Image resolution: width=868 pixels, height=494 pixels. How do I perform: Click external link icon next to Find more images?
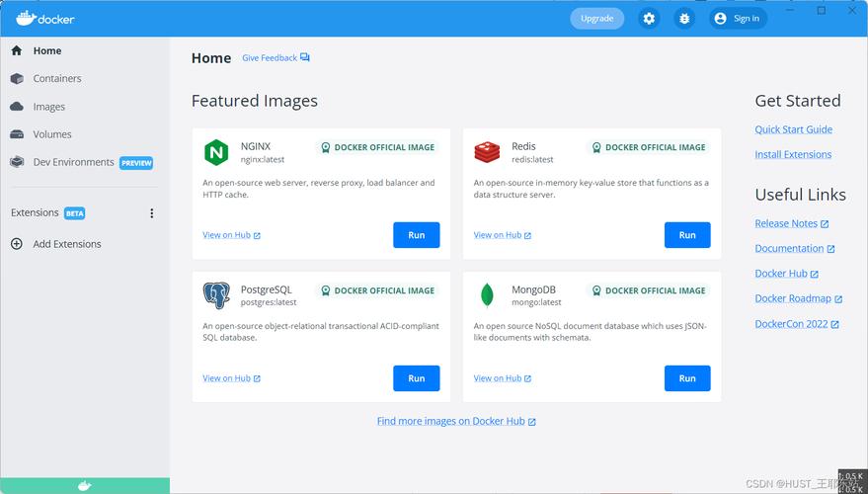coord(532,422)
